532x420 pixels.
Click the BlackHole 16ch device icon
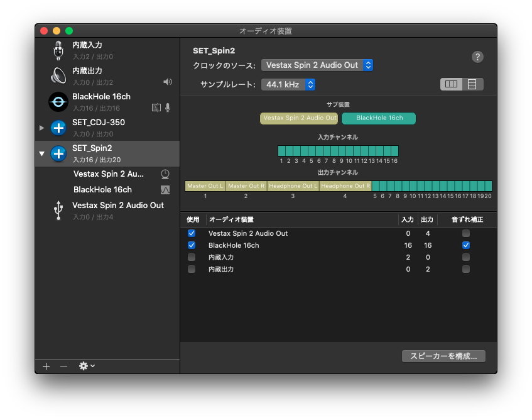pos(58,101)
